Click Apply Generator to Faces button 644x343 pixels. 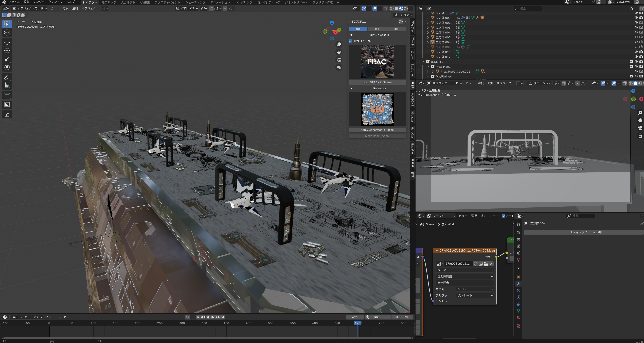point(377,130)
